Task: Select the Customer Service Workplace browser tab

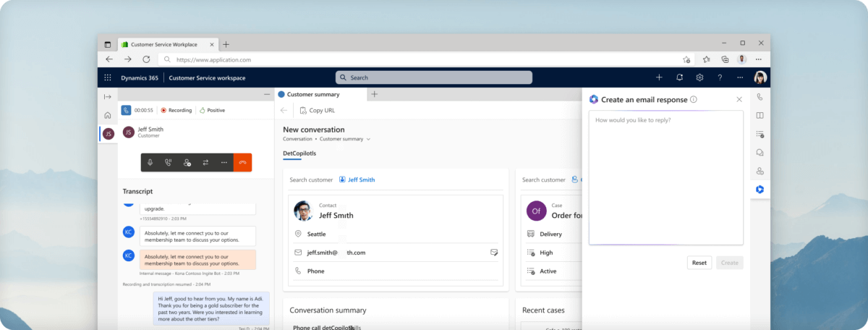Action: (167, 44)
